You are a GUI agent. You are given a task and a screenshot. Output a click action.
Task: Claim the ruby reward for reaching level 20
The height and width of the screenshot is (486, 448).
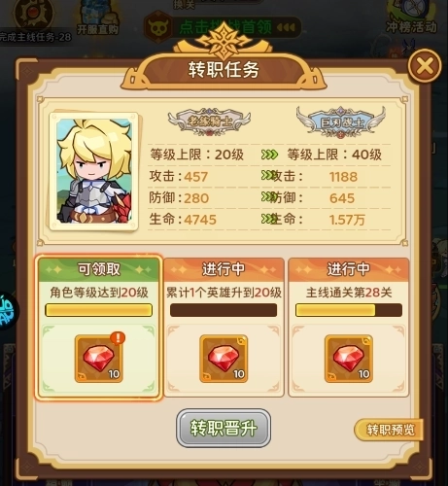coord(99,359)
